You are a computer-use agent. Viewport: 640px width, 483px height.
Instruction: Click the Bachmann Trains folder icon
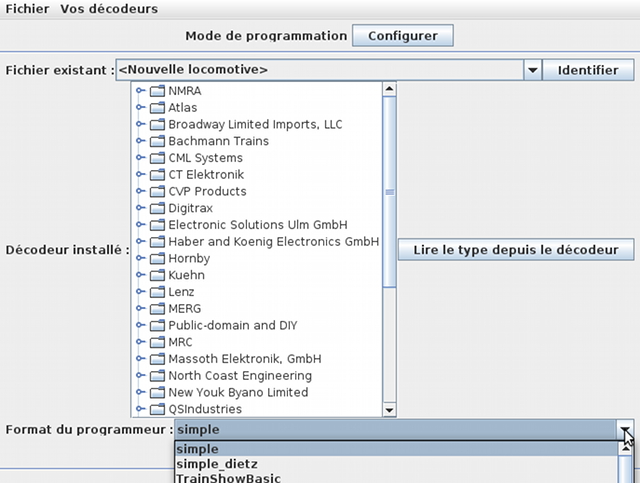pos(157,141)
